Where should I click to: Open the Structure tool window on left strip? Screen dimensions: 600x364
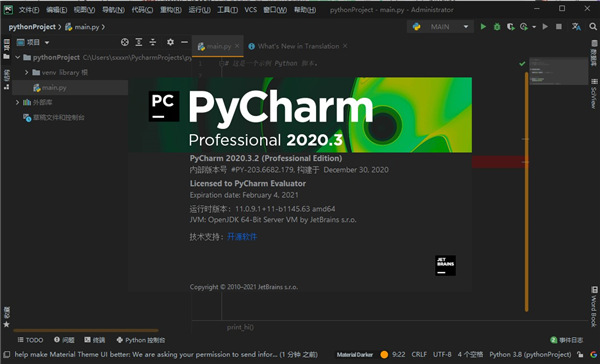(x=7, y=80)
